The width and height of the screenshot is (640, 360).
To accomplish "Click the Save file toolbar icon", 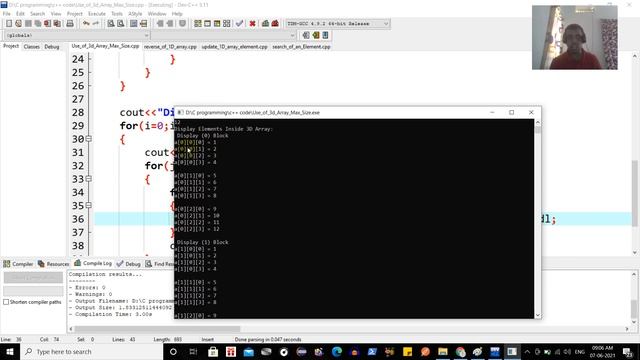I will [x=28, y=24].
